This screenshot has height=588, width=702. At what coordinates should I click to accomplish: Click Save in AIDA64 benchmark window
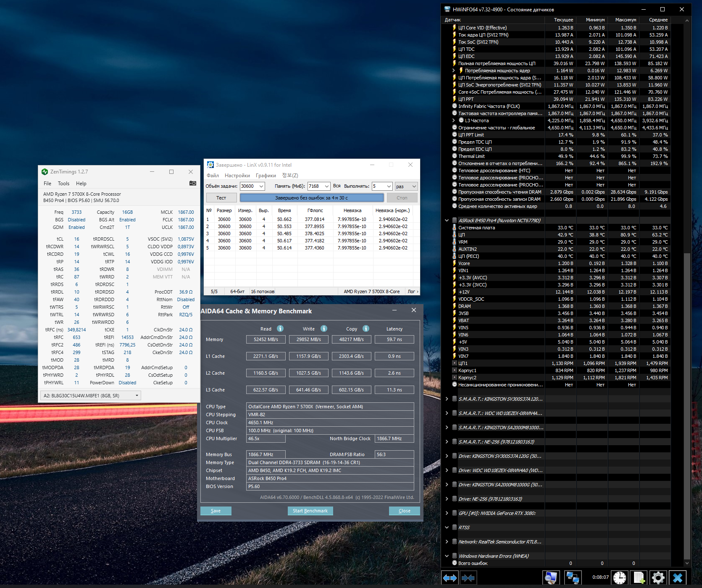[x=216, y=511]
